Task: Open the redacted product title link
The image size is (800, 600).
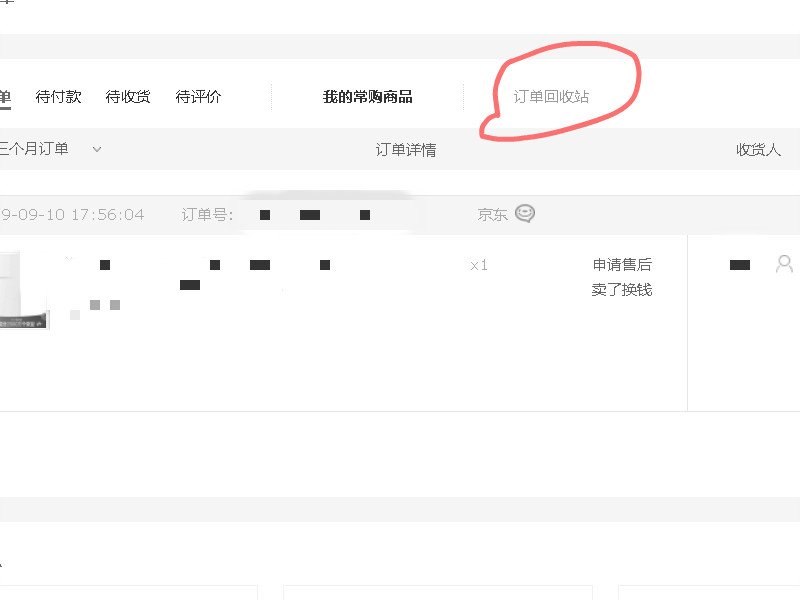Action: (x=214, y=273)
